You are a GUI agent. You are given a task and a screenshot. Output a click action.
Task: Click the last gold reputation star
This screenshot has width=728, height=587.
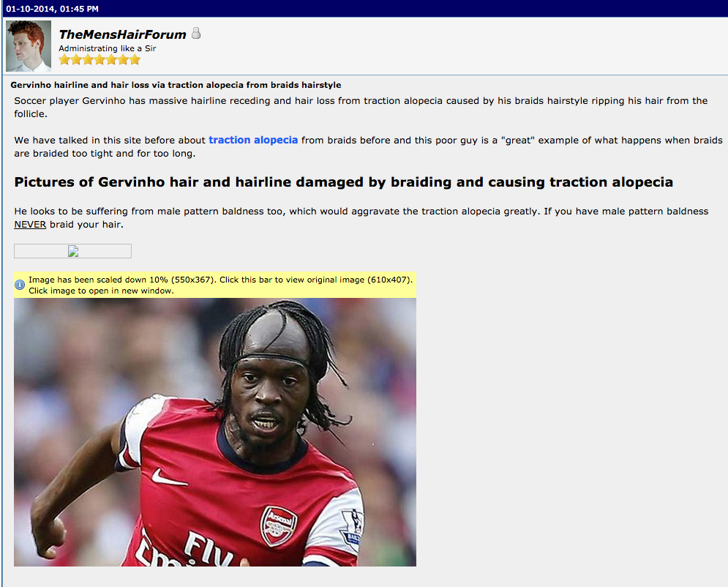click(135, 59)
